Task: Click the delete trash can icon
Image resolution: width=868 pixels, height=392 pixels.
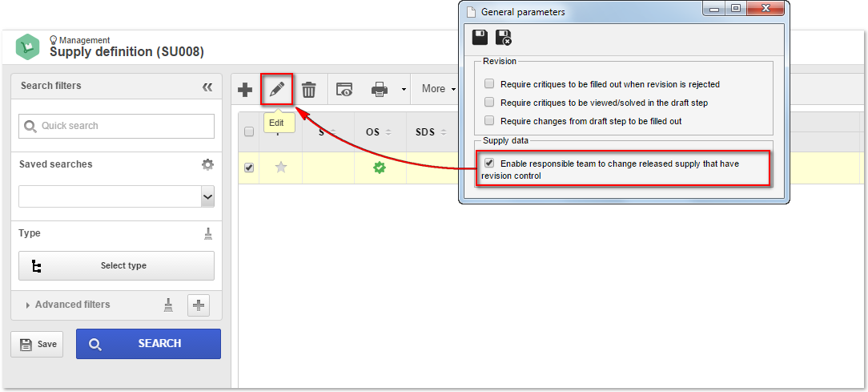Action: (309, 89)
